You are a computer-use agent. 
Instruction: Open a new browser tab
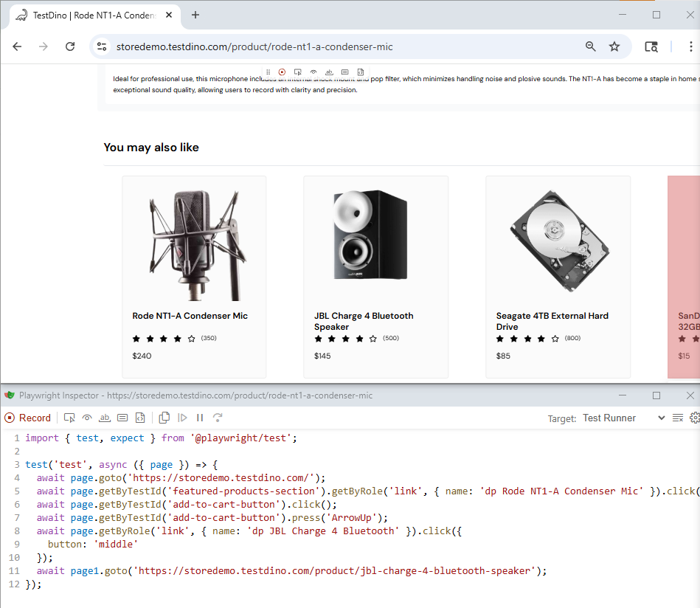pyautogui.click(x=195, y=15)
